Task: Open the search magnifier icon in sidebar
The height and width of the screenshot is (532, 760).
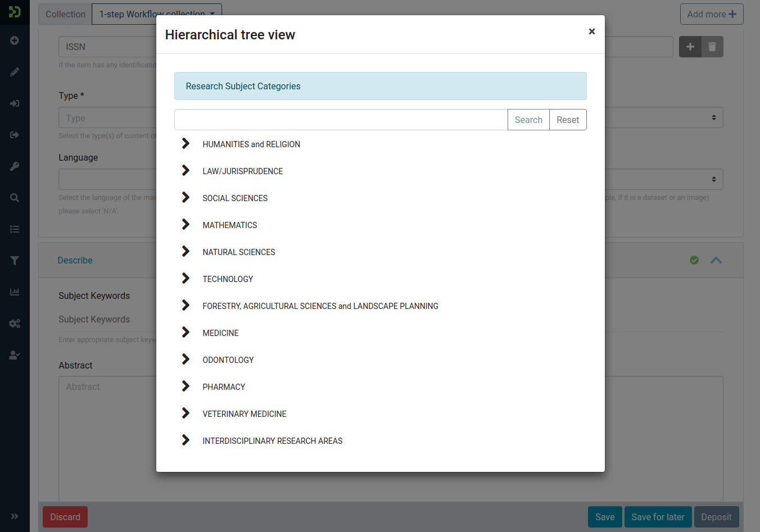Action: pyautogui.click(x=15, y=198)
